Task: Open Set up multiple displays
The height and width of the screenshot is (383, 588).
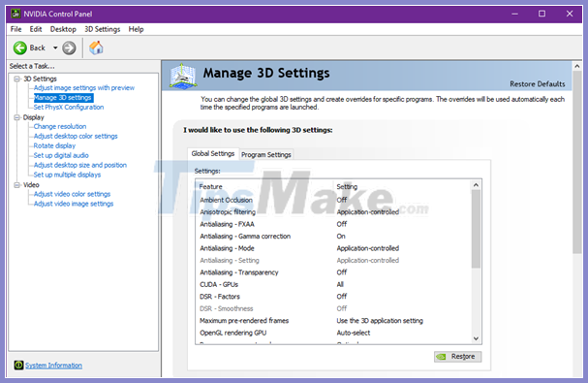Action: [x=67, y=175]
